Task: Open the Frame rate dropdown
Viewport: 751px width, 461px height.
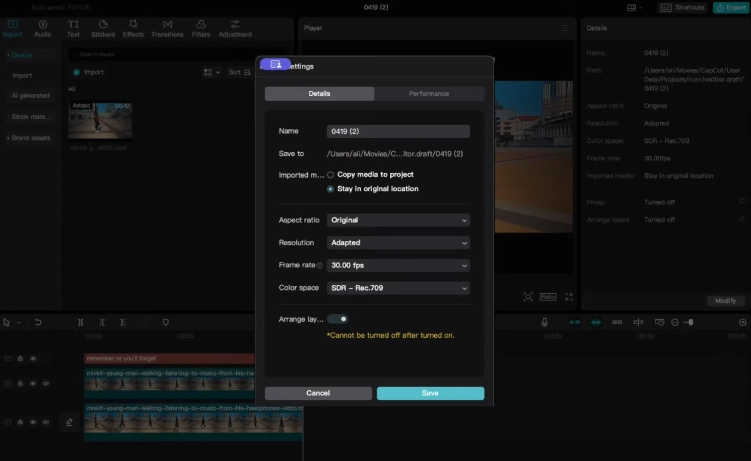Action: click(398, 266)
